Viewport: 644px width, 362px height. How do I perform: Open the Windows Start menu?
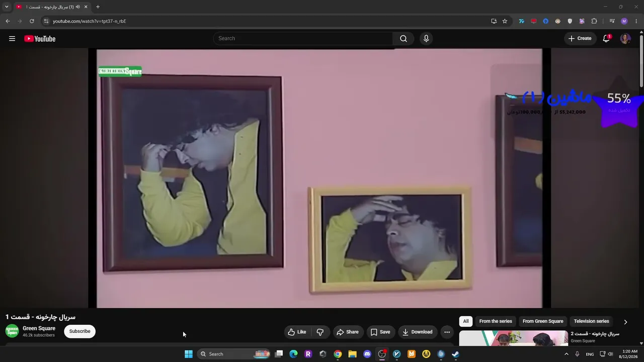(189, 354)
